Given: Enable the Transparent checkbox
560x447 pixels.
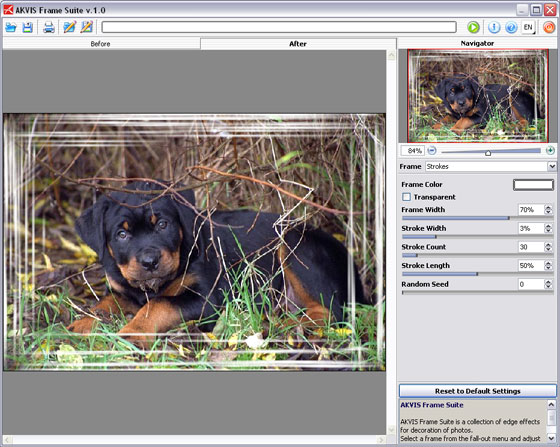Looking at the screenshot, I should tap(406, 197).
